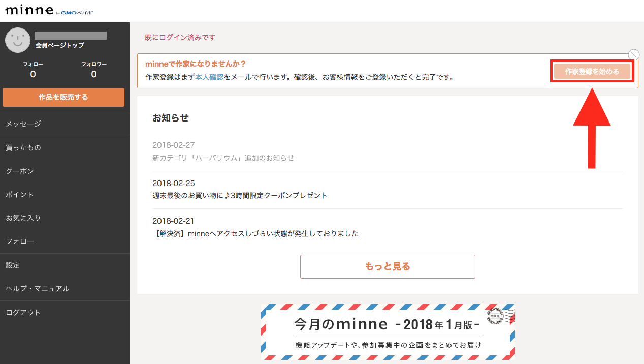
Task: Open 設定 from the sidebar
Action: tap(13, 265)
